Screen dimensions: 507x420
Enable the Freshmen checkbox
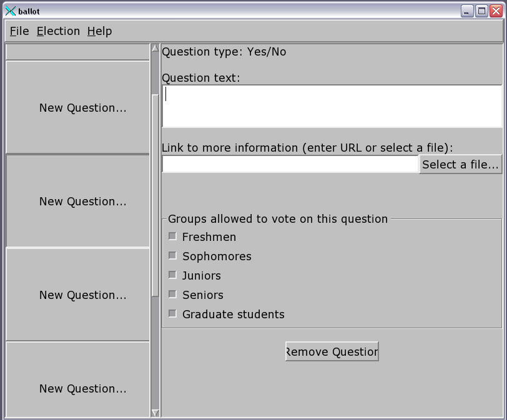pos(173,237)
